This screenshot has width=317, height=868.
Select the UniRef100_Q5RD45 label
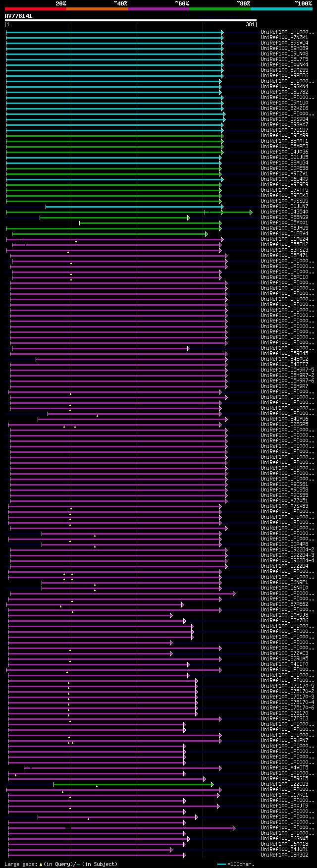(x=284, y=353)
